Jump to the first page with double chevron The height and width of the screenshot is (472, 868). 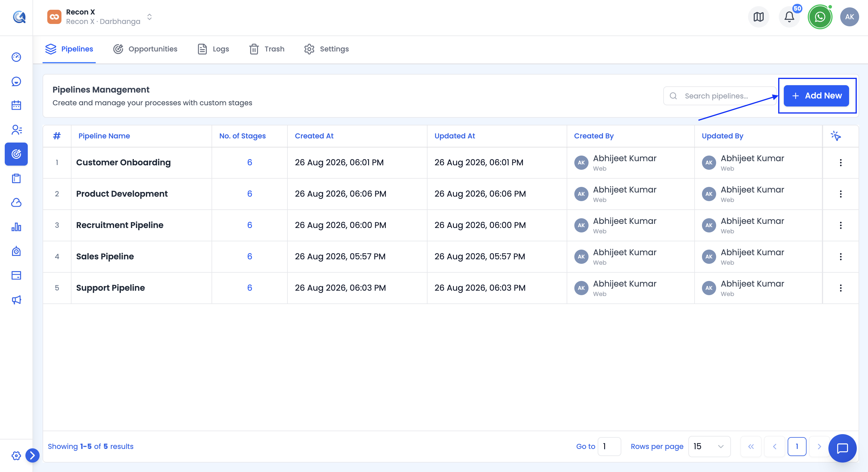point(751,446)
